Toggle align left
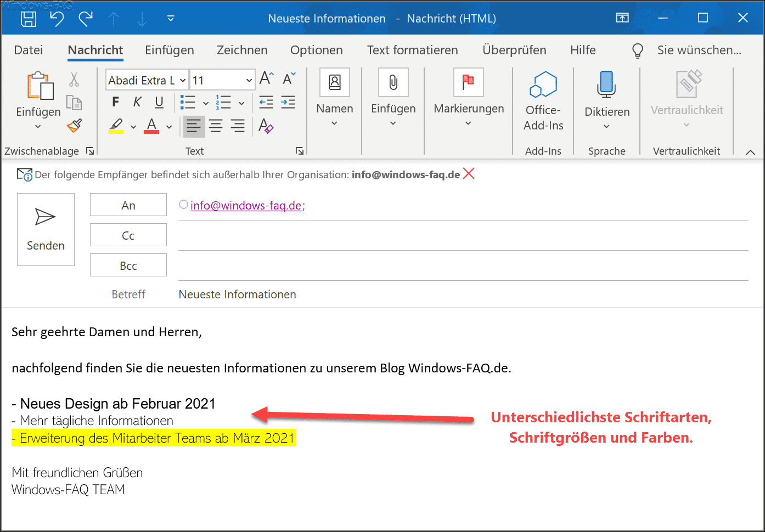The height and width of the screenshot is (532, 765). (x=194, y=126)
